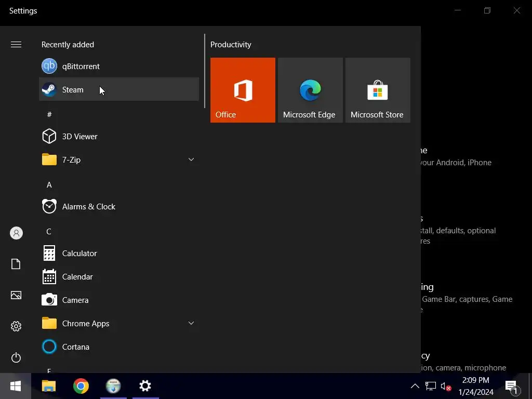Click the app list scrollbar
The height and width of the screenshot is (399, 532).
(x=205, y=71)
